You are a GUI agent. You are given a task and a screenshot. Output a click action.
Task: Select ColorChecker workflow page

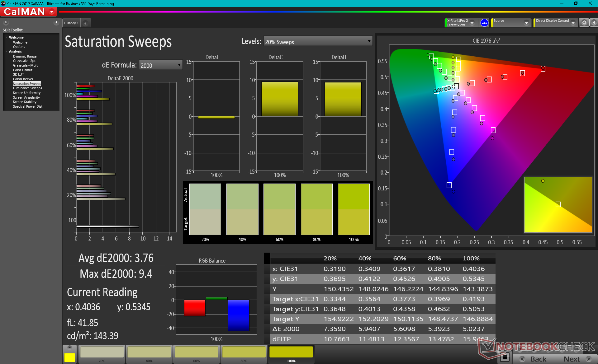(23, 79)
